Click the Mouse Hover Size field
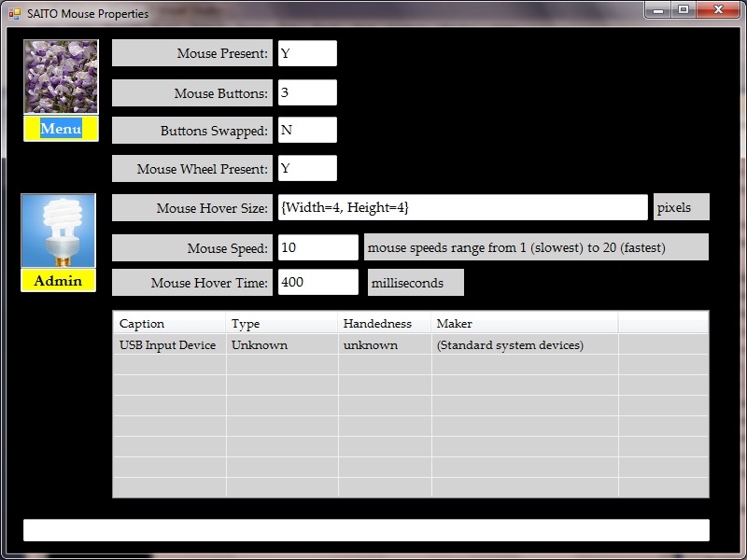The image size is (747, 560). click(462, 207)
